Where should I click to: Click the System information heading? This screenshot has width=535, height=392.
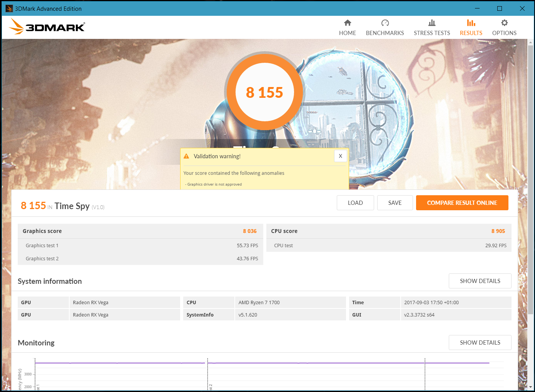point(50,281)
